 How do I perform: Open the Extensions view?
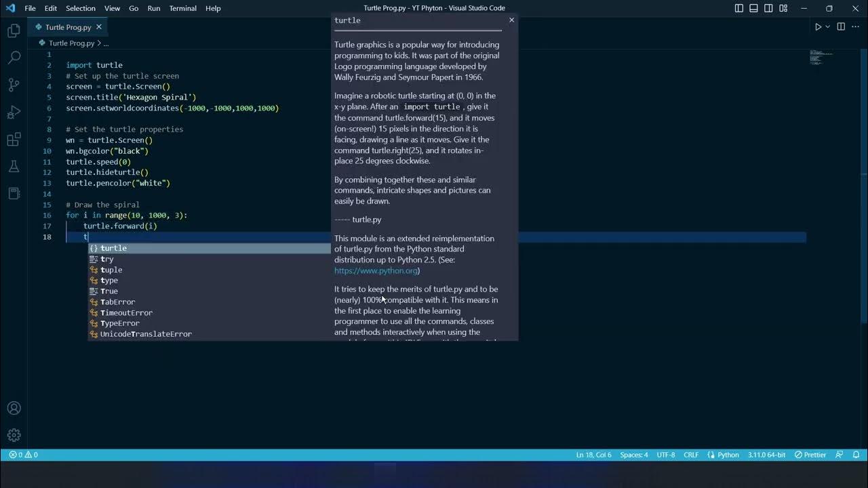[14, 140]
